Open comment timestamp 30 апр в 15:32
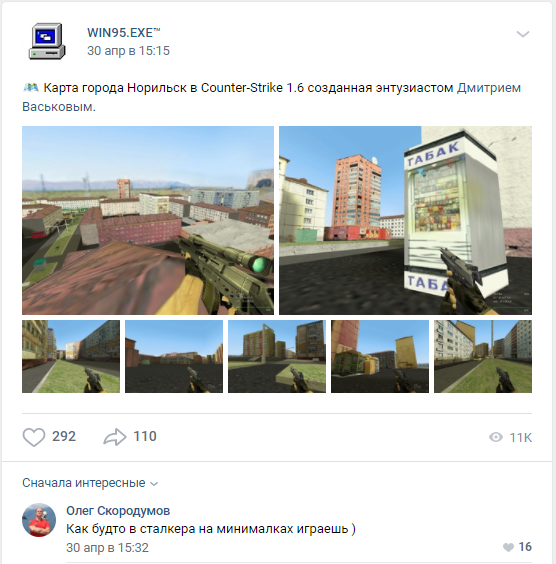This screenshot has height=564, width=556. pos(107,547)
